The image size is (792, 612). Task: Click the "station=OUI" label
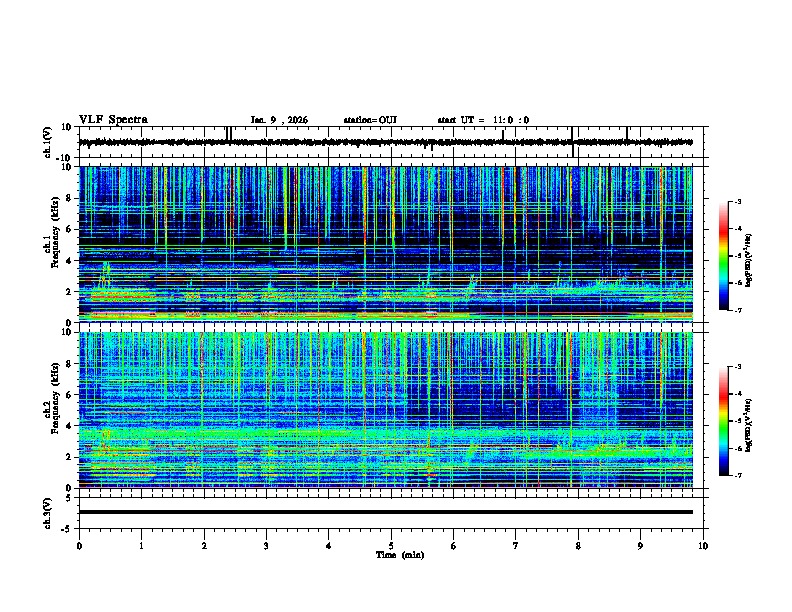coord(370,120)
